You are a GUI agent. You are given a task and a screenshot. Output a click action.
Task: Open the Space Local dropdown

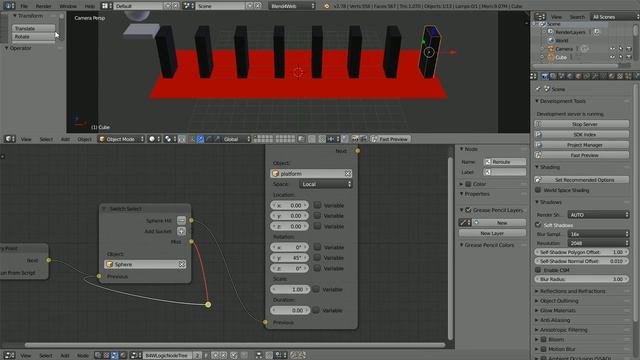point(326,184)
